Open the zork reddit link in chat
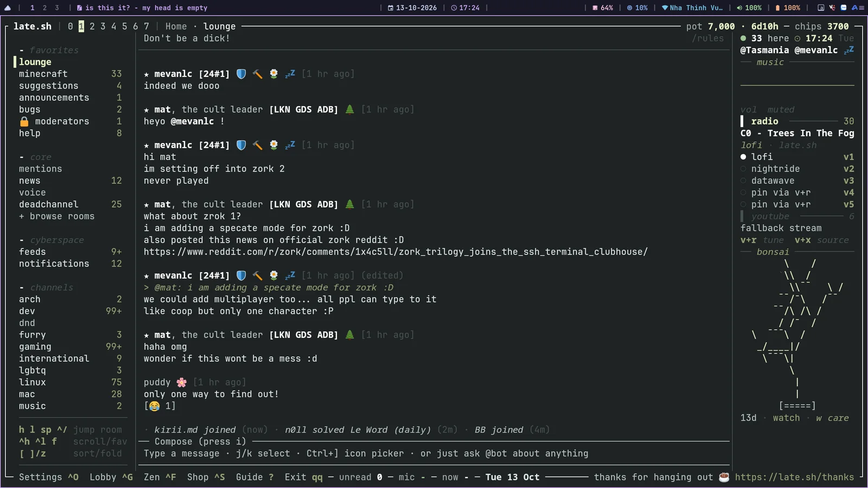The width and height of the screenshot is (868, 488). pos(395,252)
